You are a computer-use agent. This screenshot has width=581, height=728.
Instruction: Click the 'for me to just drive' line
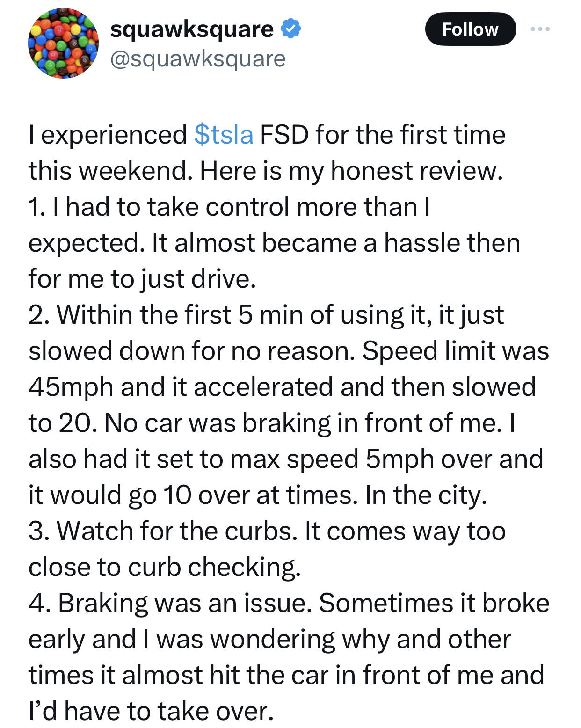click(x=142, y=279)
